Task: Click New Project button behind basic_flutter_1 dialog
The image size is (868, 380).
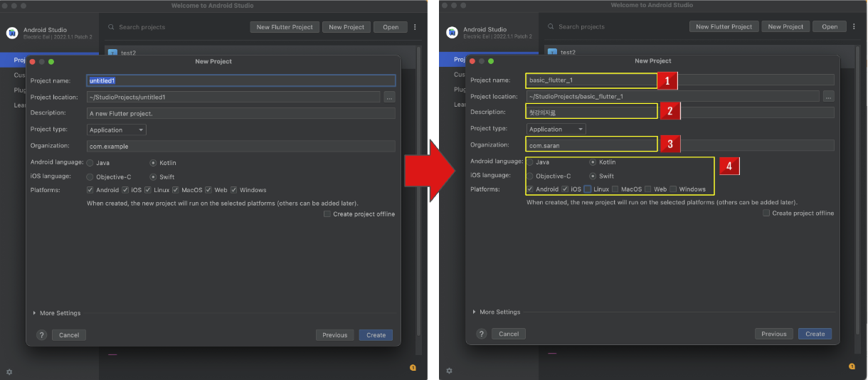Action: [785, 26]
